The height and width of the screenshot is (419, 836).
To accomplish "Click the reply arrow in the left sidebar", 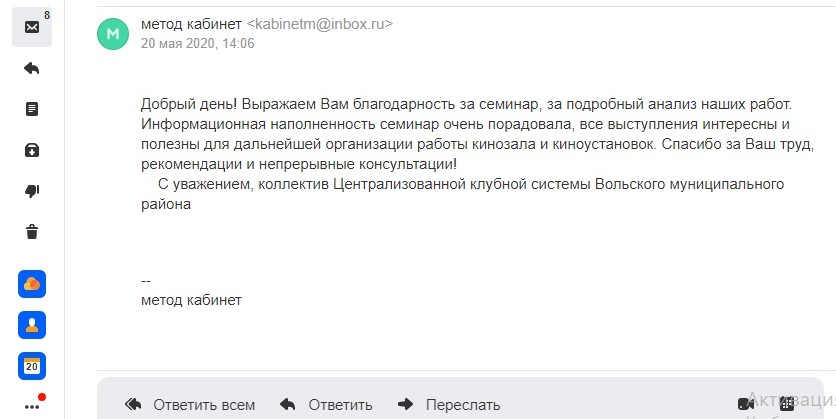I will 32,68.
